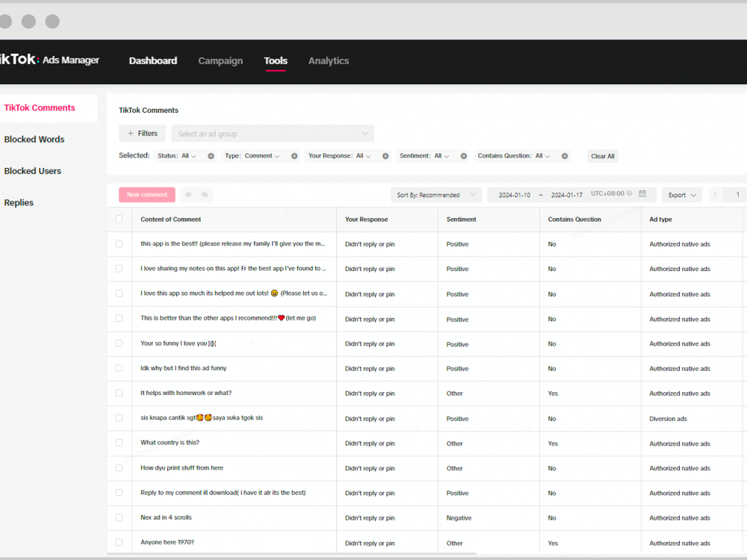Click the Filters button
This screenshot has height=560, width=747.
142,134
